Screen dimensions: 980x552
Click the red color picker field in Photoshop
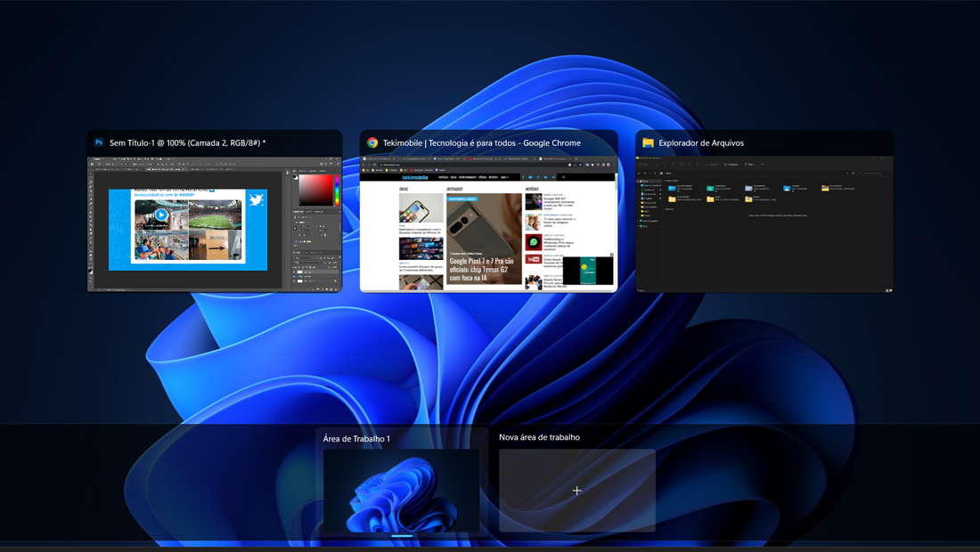tap(315, 190)
